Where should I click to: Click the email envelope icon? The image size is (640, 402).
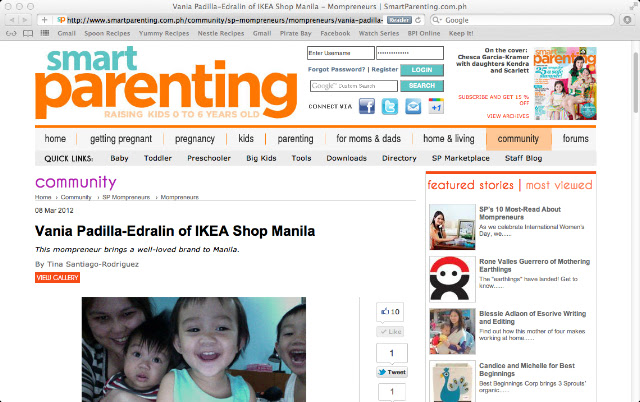(x=413, y=107)
